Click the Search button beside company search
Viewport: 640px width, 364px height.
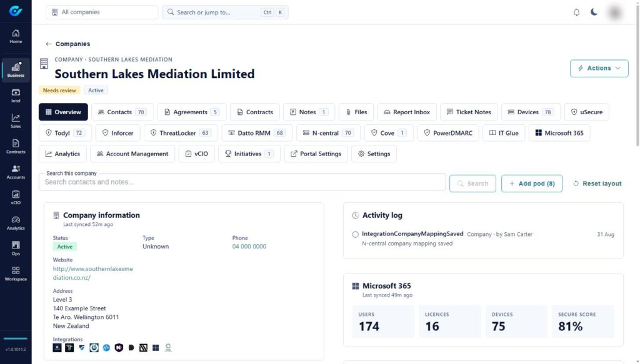coord(472,184)
